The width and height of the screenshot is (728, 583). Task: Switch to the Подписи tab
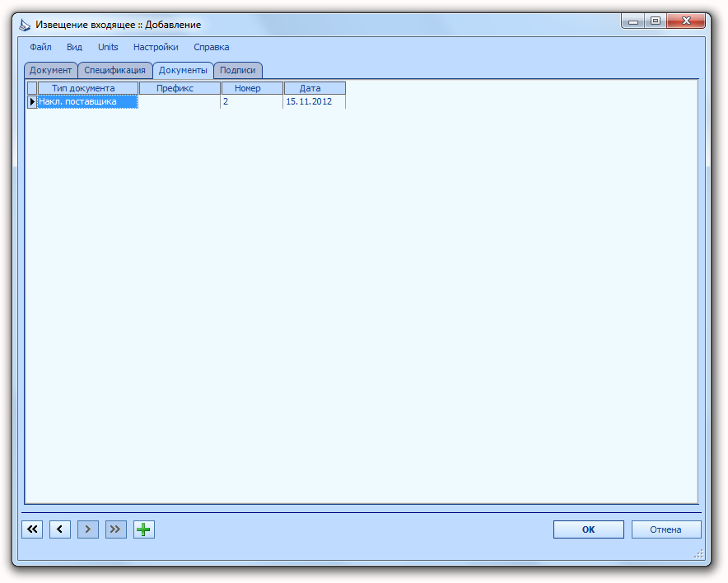238,70
